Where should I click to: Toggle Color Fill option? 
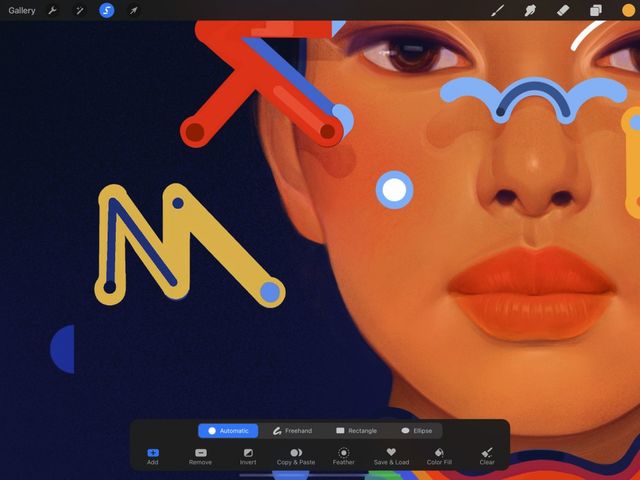point(439,456)
